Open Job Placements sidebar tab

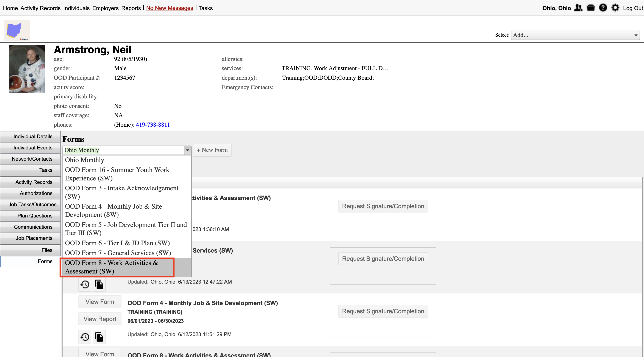(31, 238)
